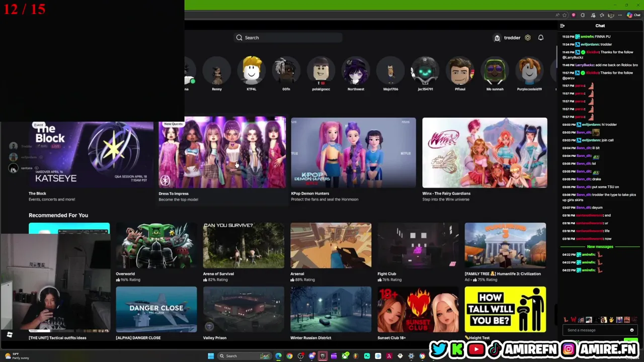Image resolution: width=644 pixels, height=362 pixels.
Task: Open Discord from the taskbar
Action: click(311, 356)
